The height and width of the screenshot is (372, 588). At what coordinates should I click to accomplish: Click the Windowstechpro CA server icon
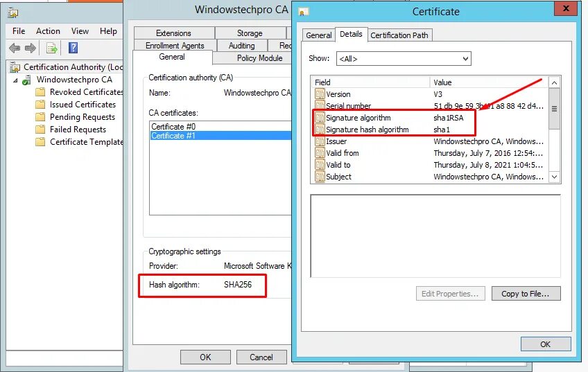pos(26,80)
